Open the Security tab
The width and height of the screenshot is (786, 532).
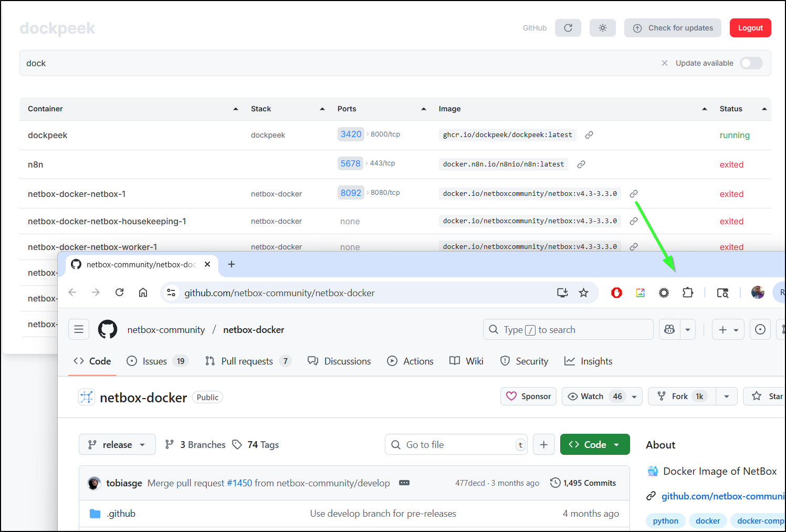[524, 361]
